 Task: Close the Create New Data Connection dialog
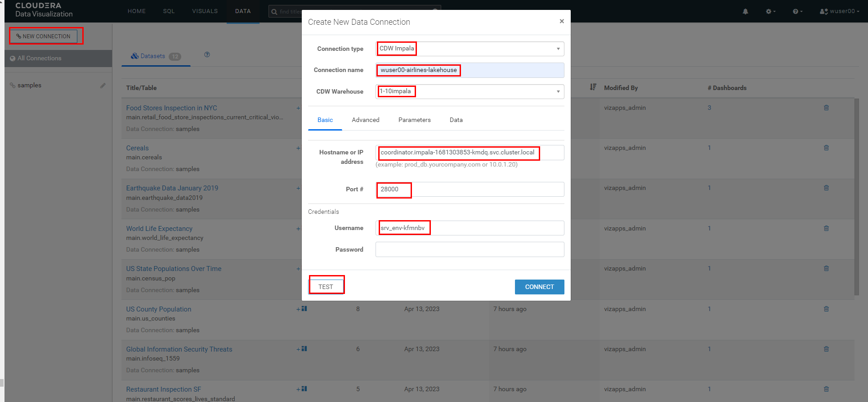[562, 21]
